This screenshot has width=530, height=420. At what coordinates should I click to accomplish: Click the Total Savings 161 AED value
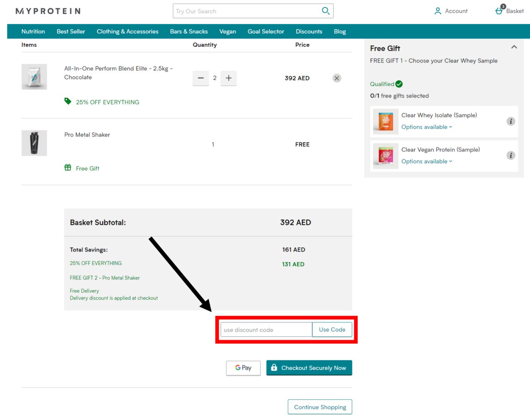(294, 250)
